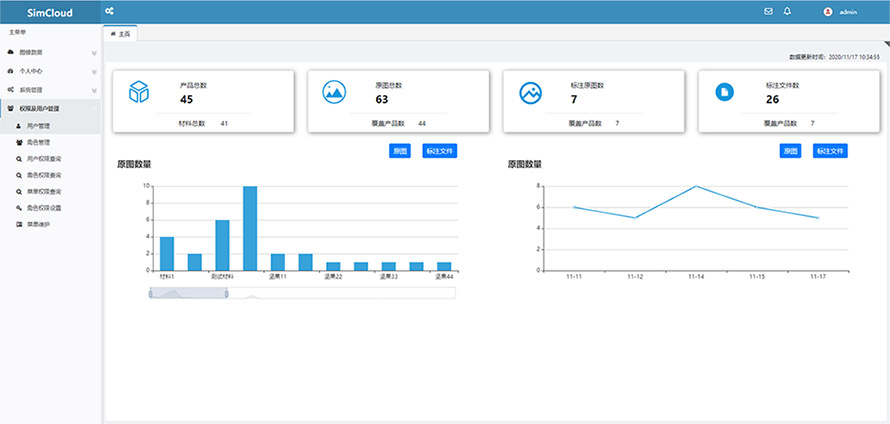The width and height of the screenshot is (890, 424).
Task: Click the 标注原图数 chart icon
Action: pyautogui.click(x=529, y=92)
